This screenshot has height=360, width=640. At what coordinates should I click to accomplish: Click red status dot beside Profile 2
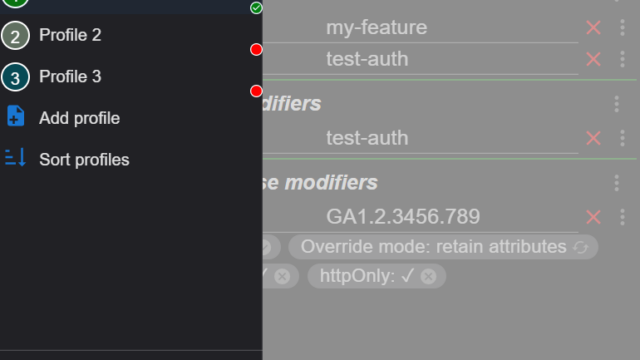[256, 50]
